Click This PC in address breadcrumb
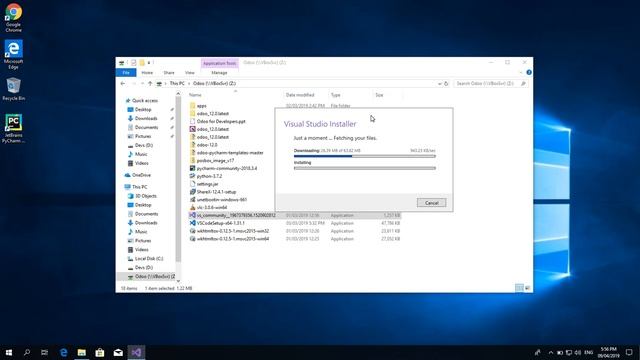This screenshot has width=640, height=360. [177, 83]
